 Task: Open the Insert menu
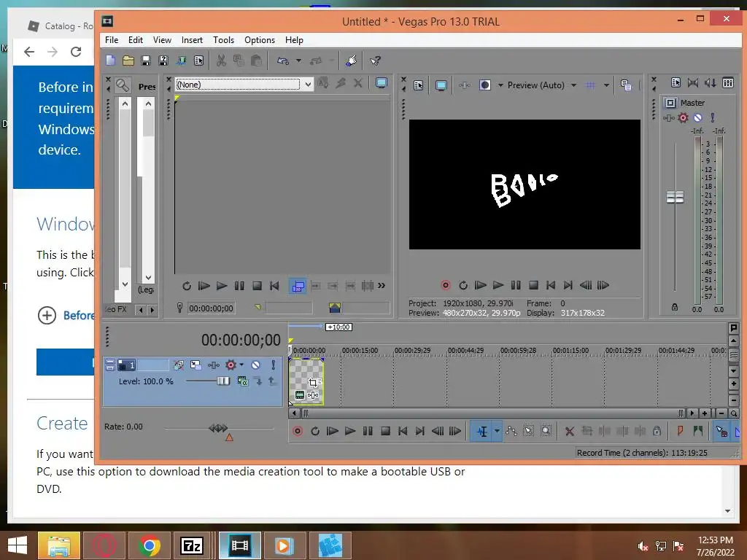click(x=192, y=40)
